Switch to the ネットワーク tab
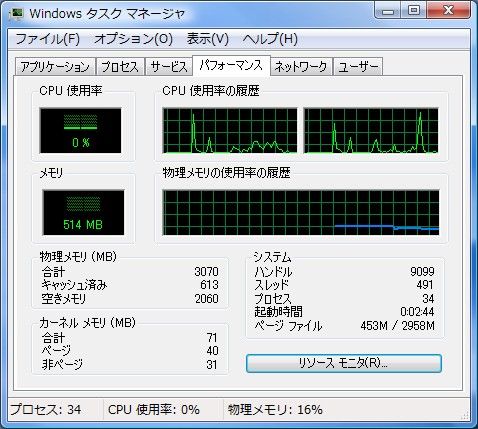This screenshot has height=429, width=478. coord(301,67)
